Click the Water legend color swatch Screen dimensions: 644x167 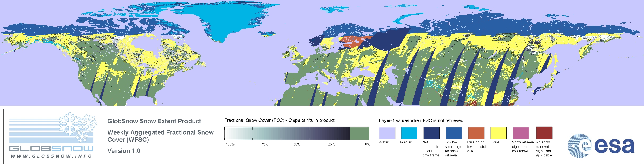tap(387, 133)
